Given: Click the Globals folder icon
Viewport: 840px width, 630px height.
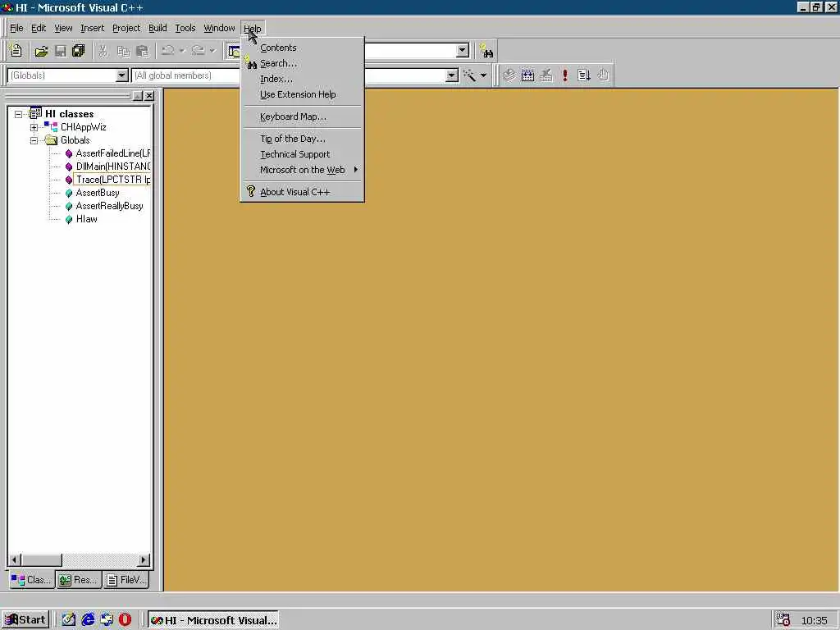Looking at the screenshot, I should (51, 140).
